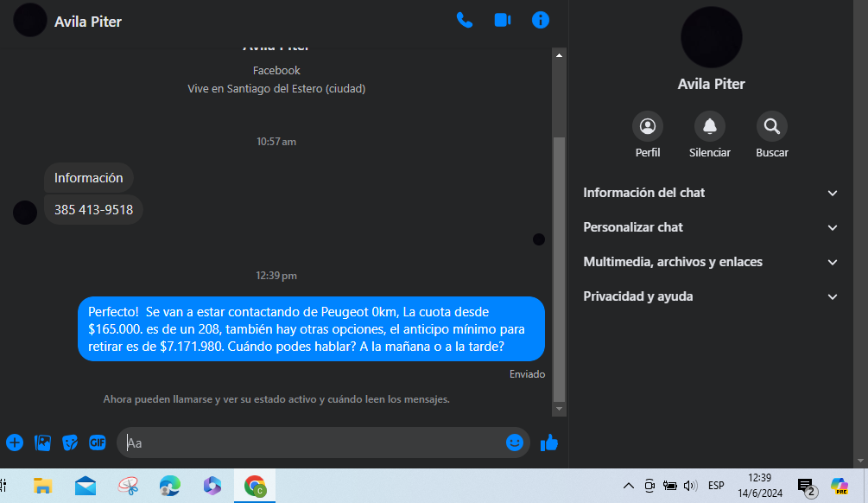Screen dimensions: 868x503
Task: Open Perfil in the side panel
Action: pyautogui.click(x=648, y=135)
